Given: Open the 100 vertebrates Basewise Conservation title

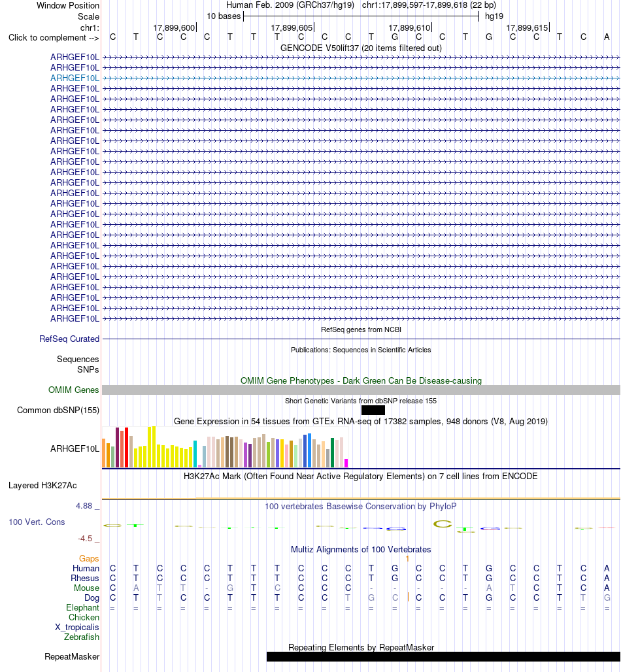Looking at the screenshot, I should 361,506.
